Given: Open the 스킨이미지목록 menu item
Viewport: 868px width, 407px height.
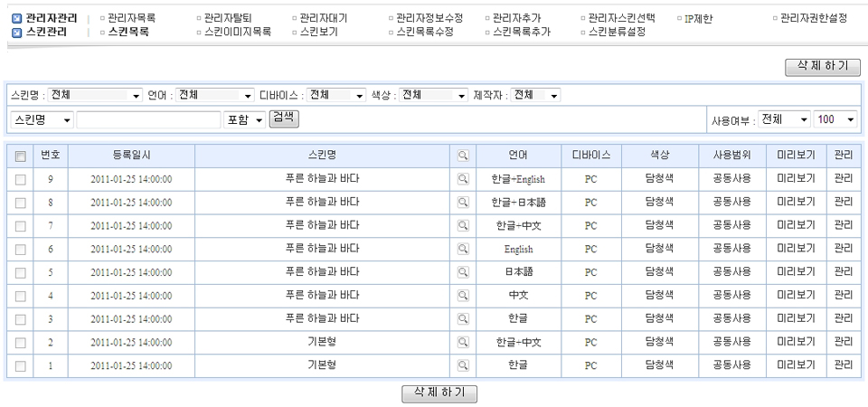Looking at the screenshot, I should [238, 32].
